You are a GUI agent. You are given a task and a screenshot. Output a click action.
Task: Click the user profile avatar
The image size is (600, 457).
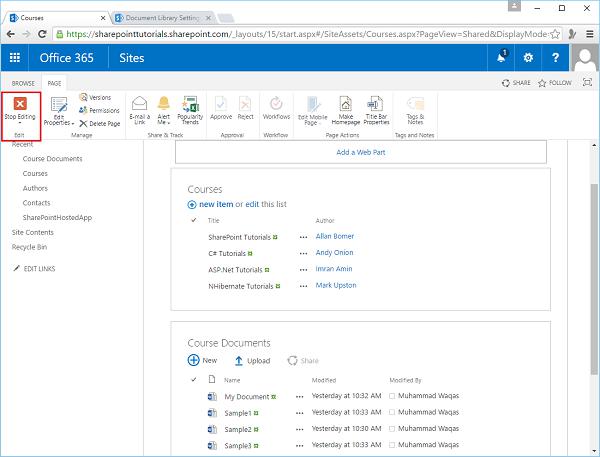[x=585, y=57]
